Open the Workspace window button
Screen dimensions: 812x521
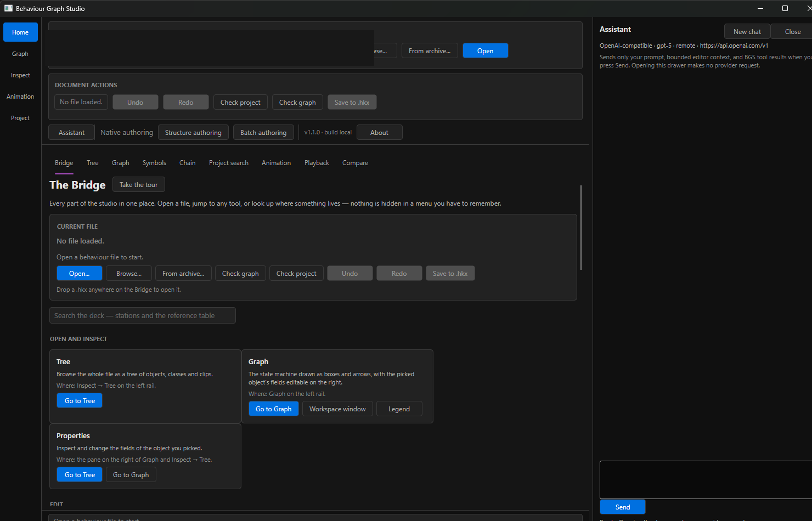[337, 409]
